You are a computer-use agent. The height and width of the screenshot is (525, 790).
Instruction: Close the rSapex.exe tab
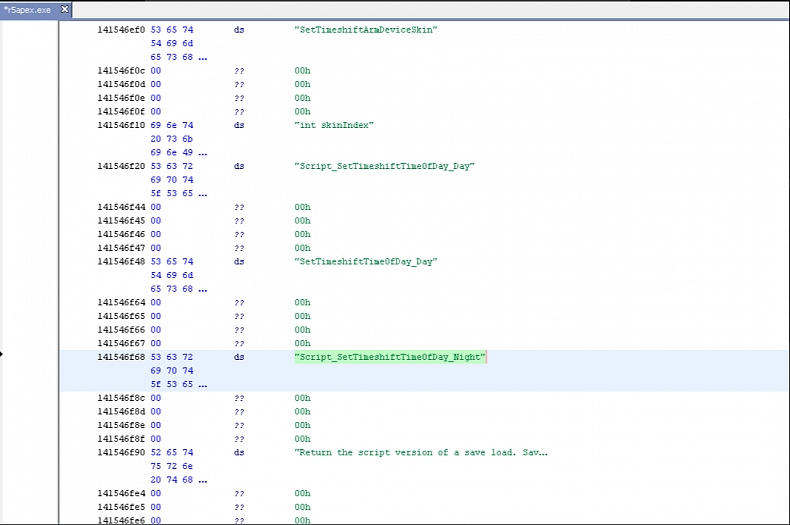coord(65,9)
